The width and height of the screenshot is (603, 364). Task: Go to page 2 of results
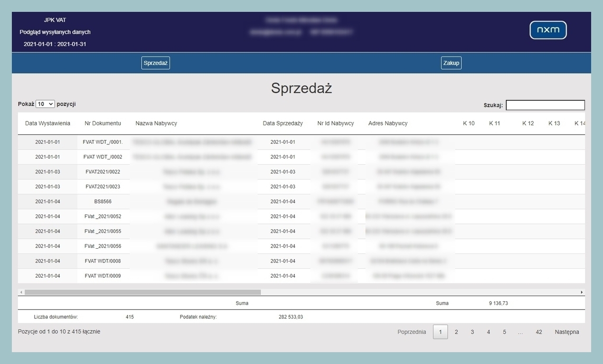456,332
